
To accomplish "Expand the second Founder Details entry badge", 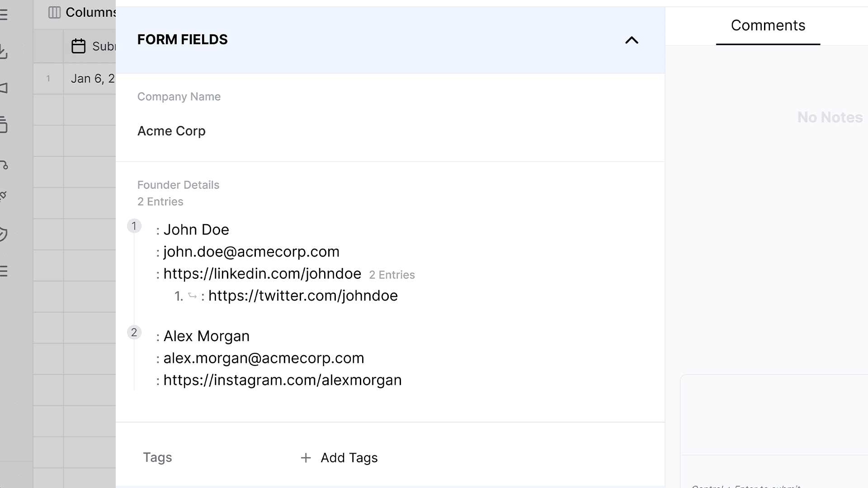I will [134, 333].
